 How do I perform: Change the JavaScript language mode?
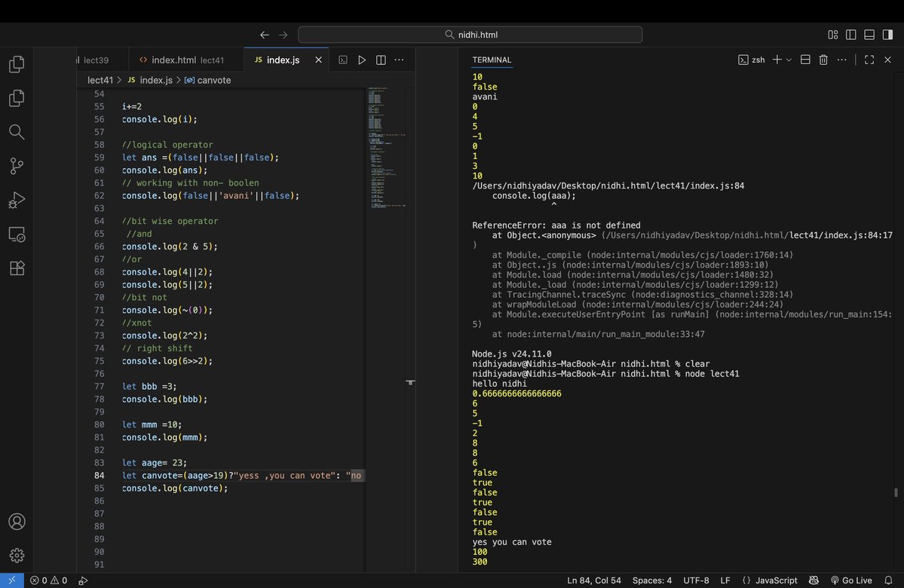tap(776, 580)
